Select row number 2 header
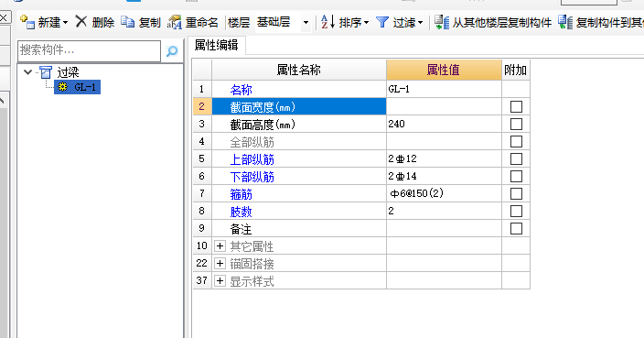The image size is (644, 338). click(201, 107)
